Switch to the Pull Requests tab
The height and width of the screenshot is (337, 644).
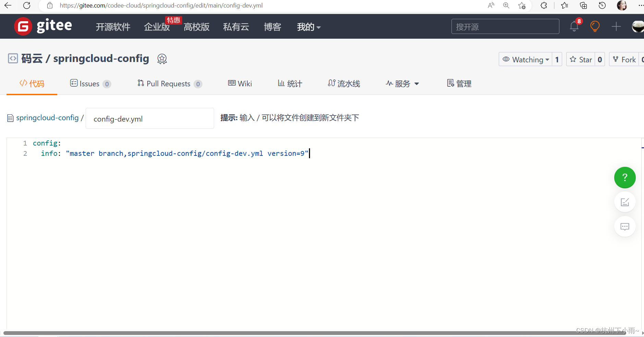click(x=170, y=84)
